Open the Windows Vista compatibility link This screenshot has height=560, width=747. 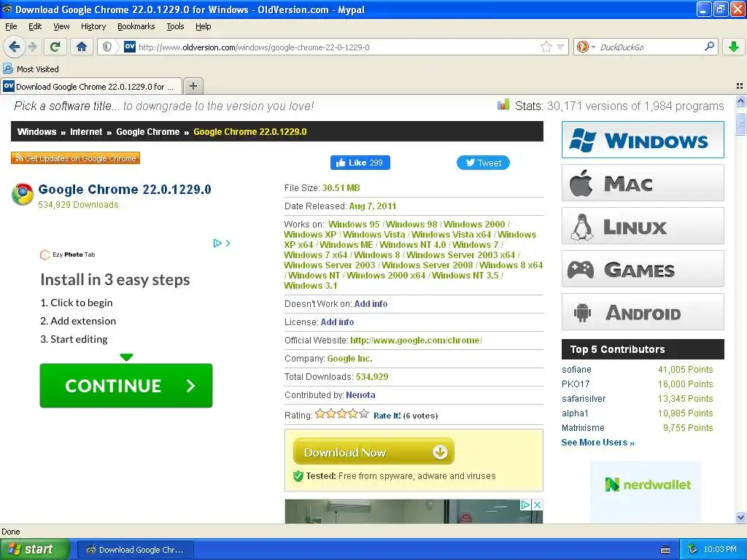pos(374,235)
